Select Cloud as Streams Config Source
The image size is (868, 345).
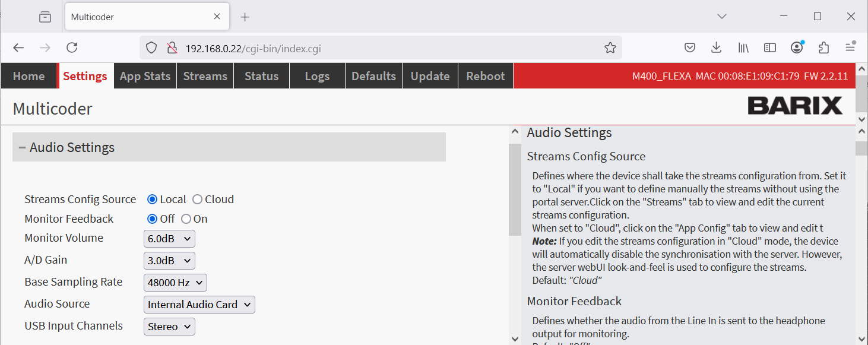coord(197,200)
